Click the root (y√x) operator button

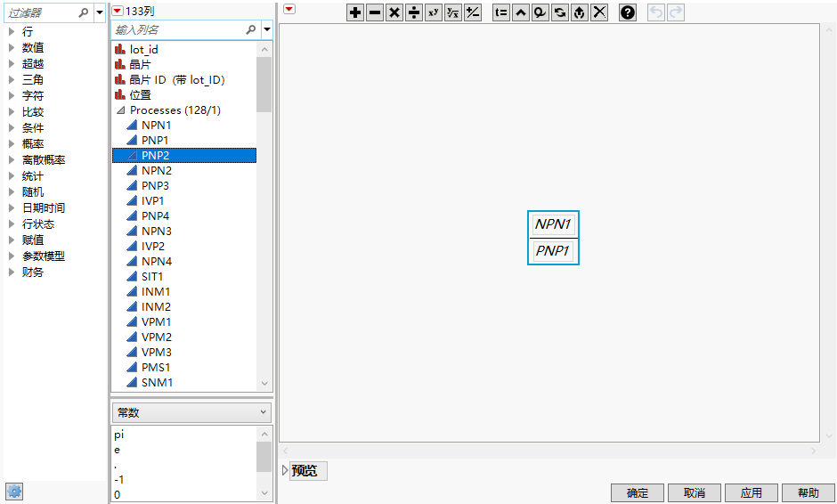[453, 12]
